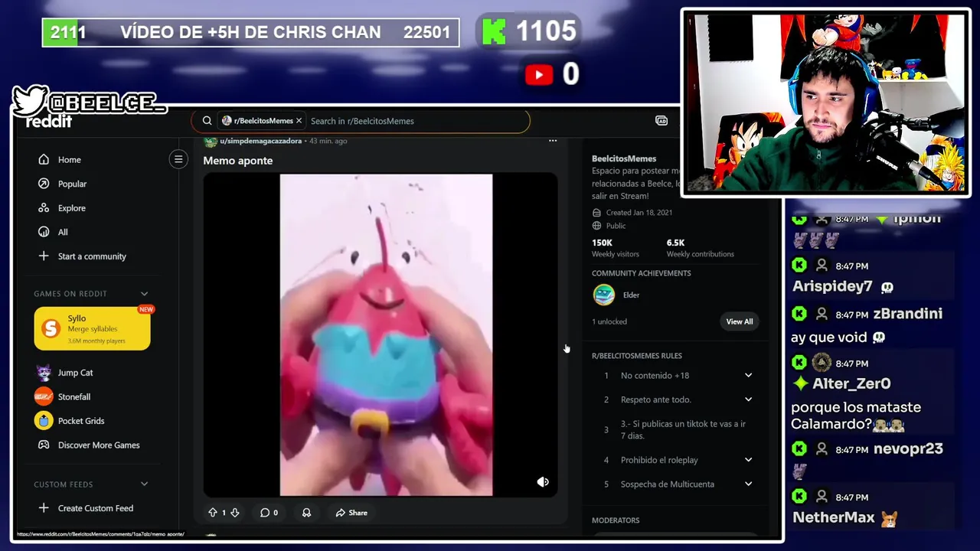Image resolution: width=980 pixels, height=551 pixels.
Task: Click the 6.5K weekly contributions stat
Action: [700, 248]
